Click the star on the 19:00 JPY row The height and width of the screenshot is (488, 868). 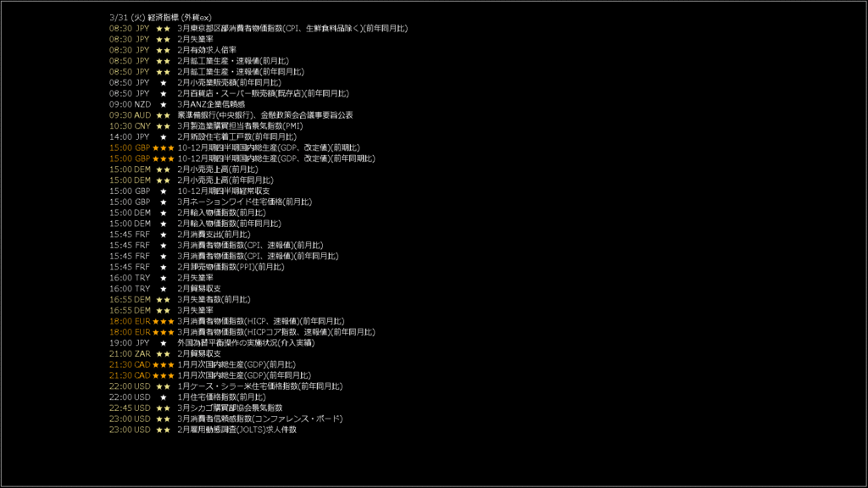click(164, 343)
